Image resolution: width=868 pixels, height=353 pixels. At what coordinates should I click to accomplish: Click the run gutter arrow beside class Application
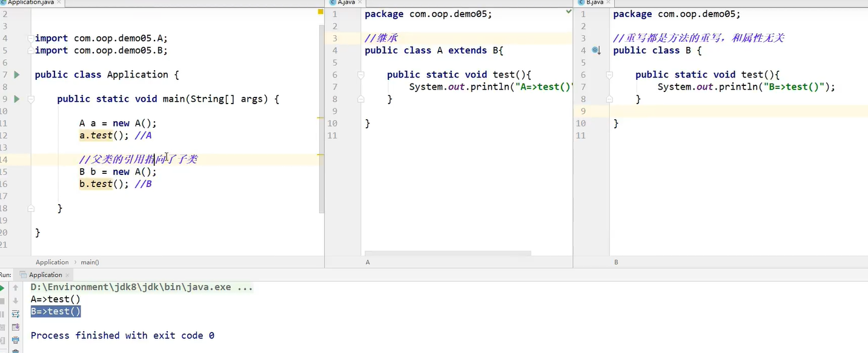coord(17,74)
